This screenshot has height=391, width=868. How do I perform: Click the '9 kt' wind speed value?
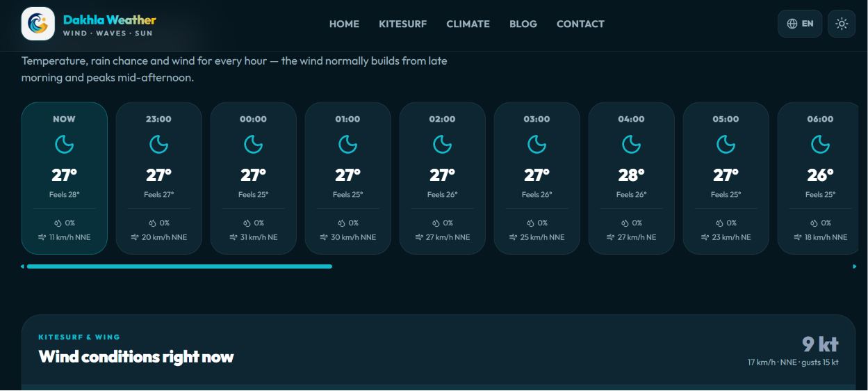pyautogui.click(x=820, y=344)
